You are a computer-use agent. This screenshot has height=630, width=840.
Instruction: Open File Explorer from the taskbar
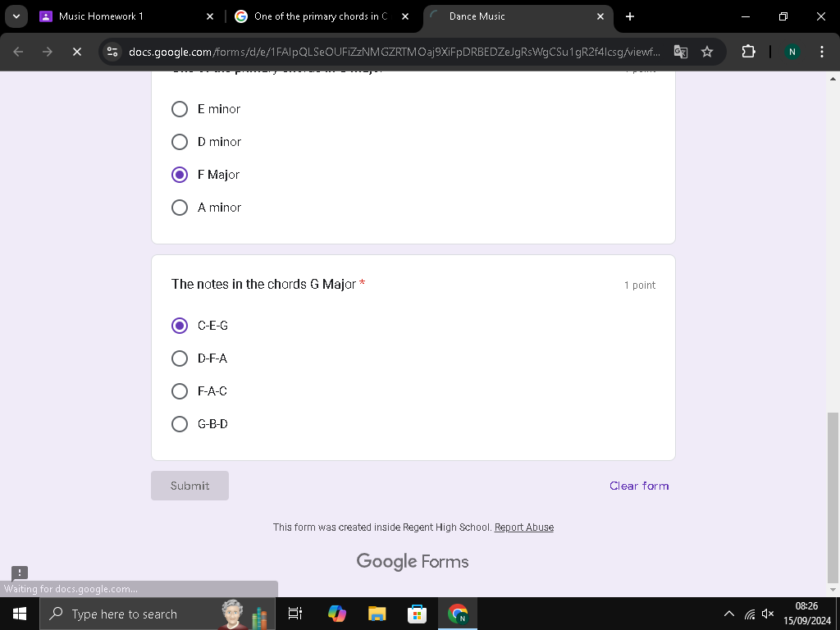377,614
